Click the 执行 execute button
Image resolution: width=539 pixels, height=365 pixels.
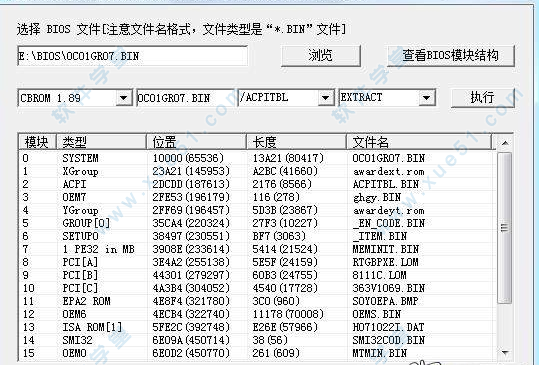(482, 98)
